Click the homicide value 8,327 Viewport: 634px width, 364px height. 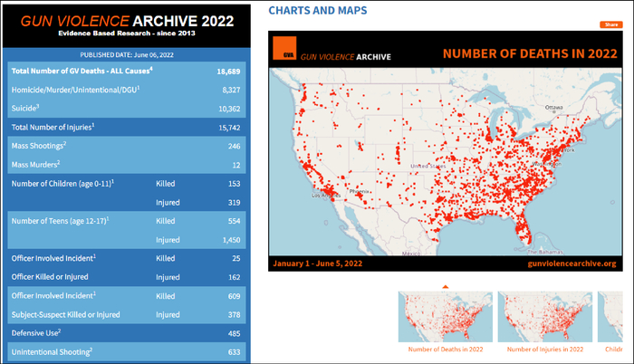click(231, 90)
